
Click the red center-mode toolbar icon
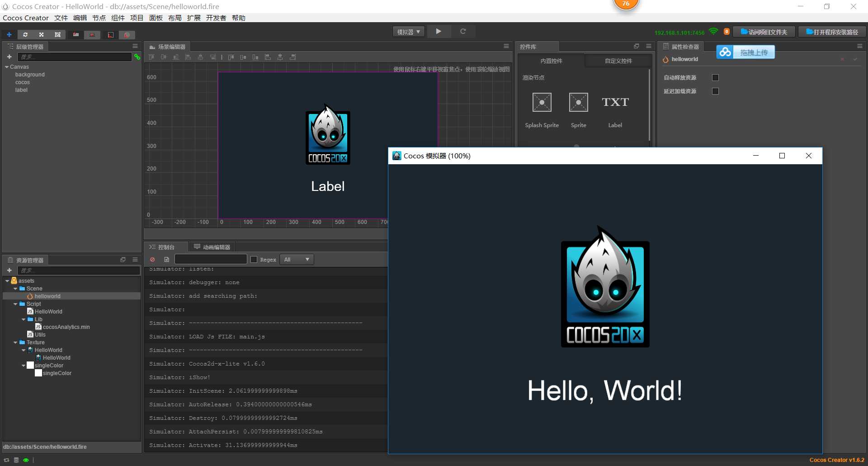(92, 34)
